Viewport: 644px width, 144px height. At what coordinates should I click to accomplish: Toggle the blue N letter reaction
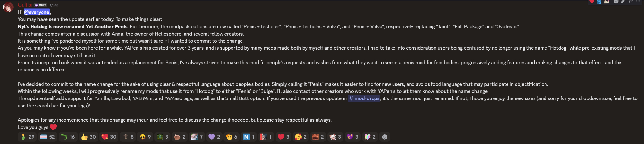coord(249,137)
